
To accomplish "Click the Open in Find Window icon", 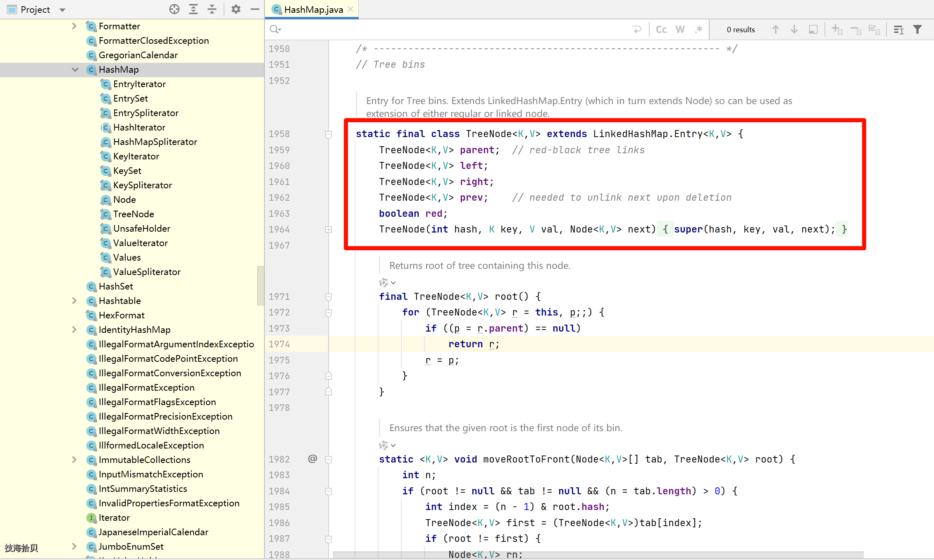I will click(x=813, y=29).
